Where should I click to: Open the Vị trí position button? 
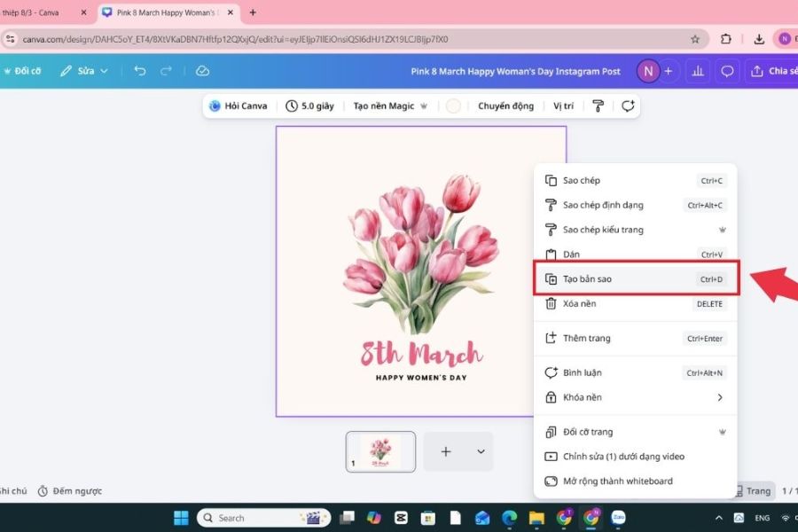coord(563,106)
